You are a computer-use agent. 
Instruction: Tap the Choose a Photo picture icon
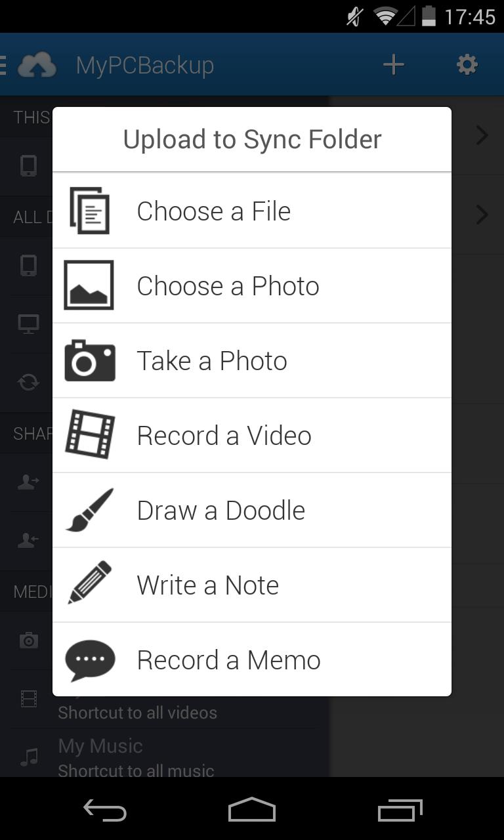coord(89,285)
